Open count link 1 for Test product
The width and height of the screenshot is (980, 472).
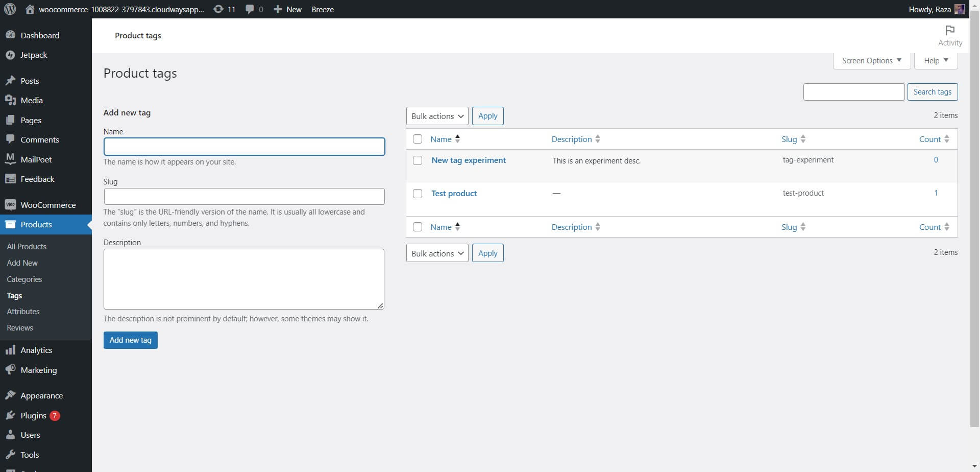click(936, 193)
